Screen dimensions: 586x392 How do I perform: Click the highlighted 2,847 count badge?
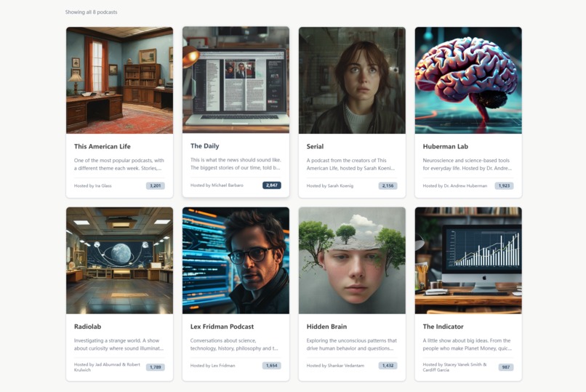coord(272,185)
